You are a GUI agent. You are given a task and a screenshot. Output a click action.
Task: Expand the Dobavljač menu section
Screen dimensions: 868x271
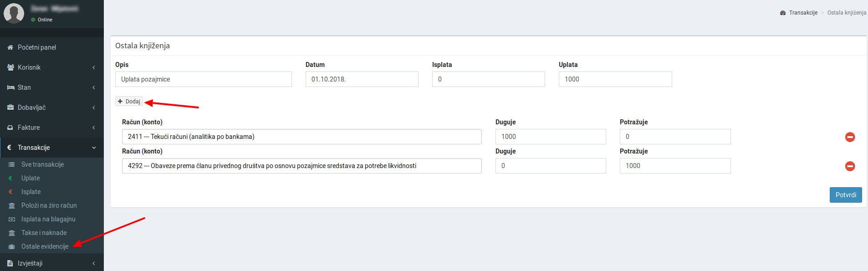[52, 107]
